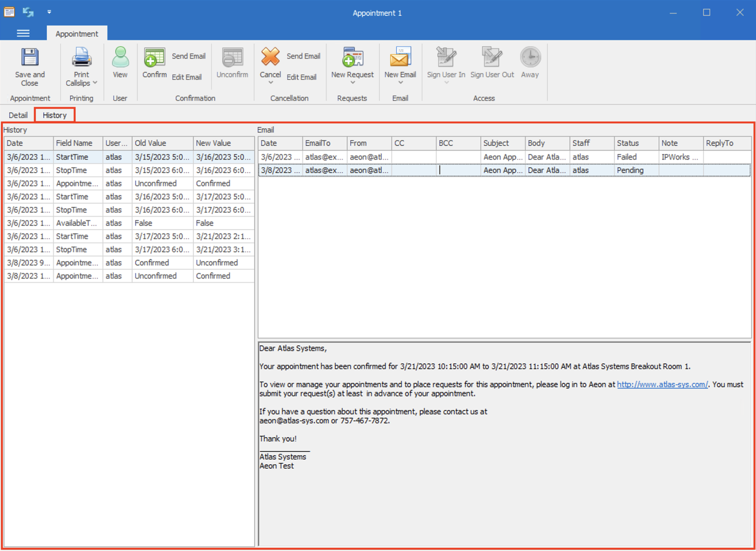Open the New Request dropdown chevron
Image resolution: width=756 pixels, height=551 pixels.
coord(352,82)
